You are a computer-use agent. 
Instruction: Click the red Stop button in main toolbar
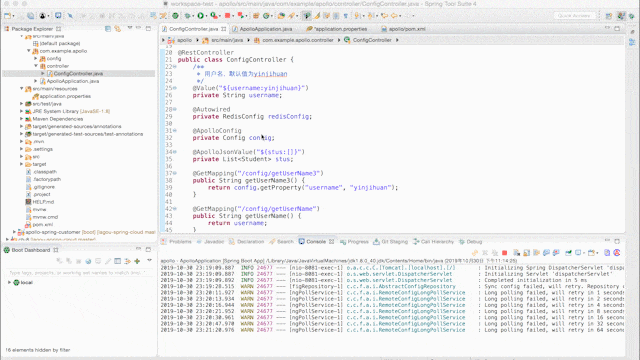[227, 16]
